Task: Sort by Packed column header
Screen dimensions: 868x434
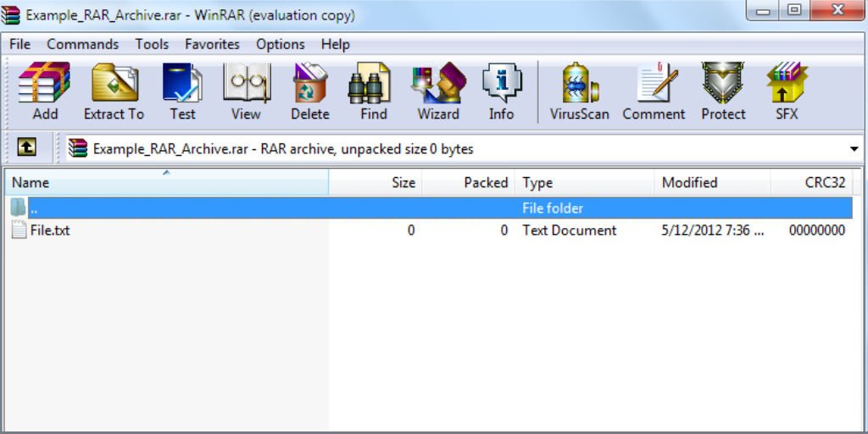Action: point(468,182)
